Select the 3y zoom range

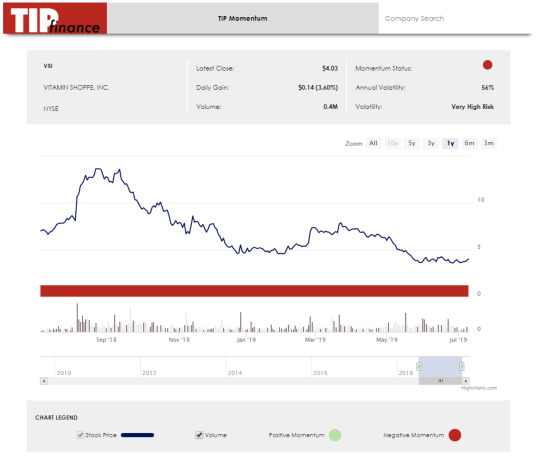pyautogui.click(x=431, y=143)
